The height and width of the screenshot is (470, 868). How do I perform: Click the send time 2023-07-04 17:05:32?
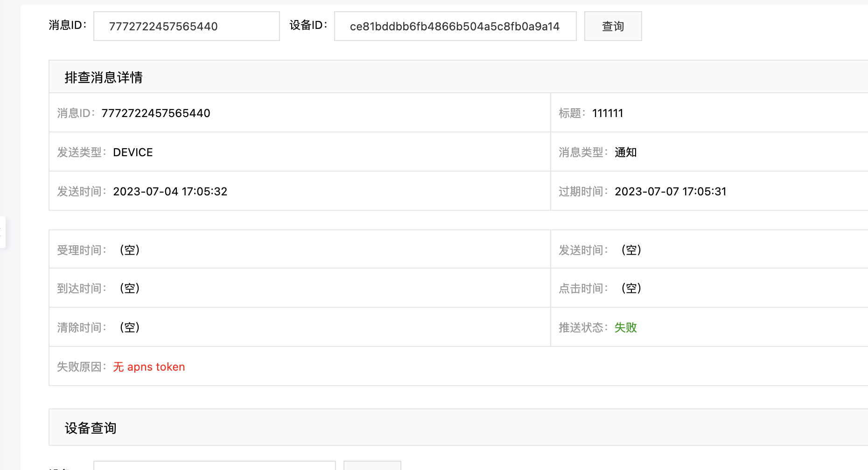(x=170, y=192)
